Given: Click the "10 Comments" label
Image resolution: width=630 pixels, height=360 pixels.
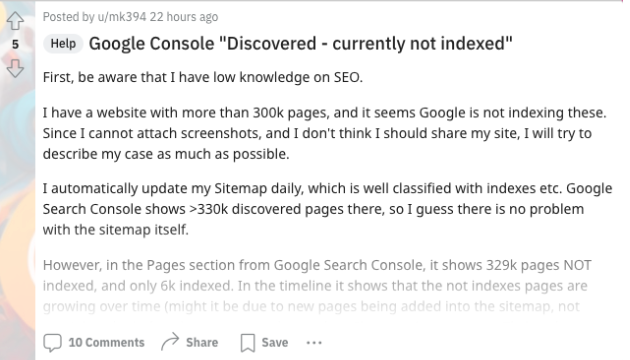Looking at the screenshot, I should [x=106, y=342].
